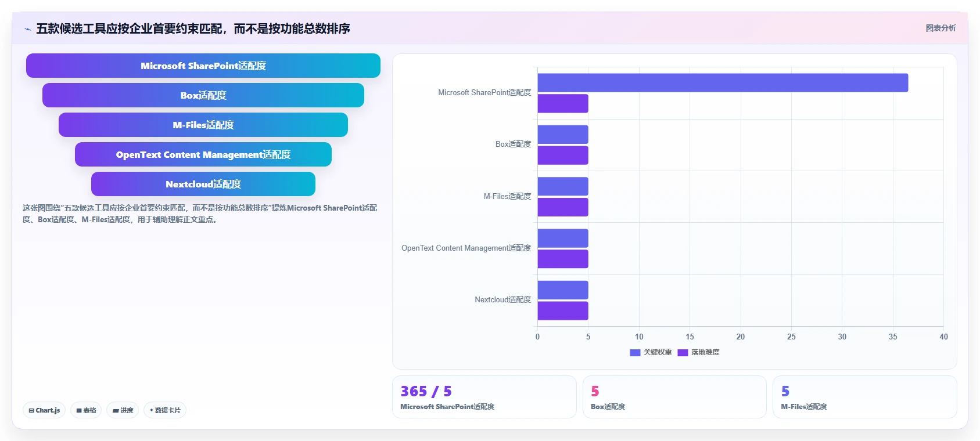
Task: Open the Box适配度 data card
Action: point(674,397)
